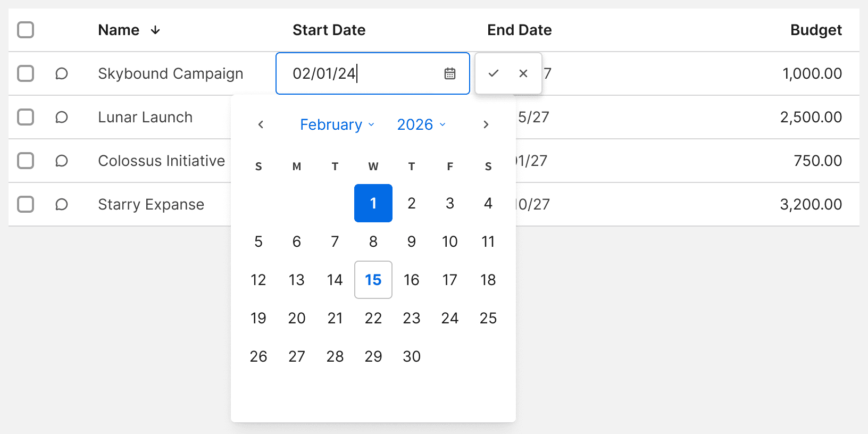
Task: Click the calendar icon in date field
Action: (450, 73)
